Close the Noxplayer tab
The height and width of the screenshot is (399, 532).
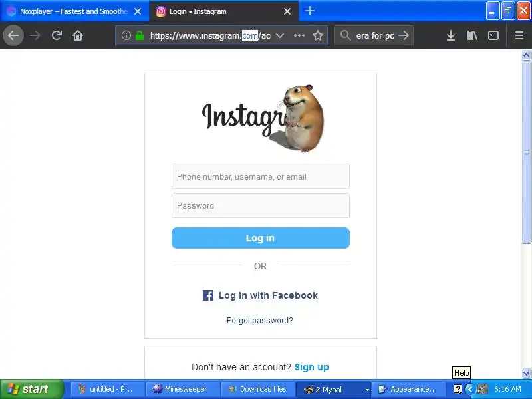click(x=138, y=11)
